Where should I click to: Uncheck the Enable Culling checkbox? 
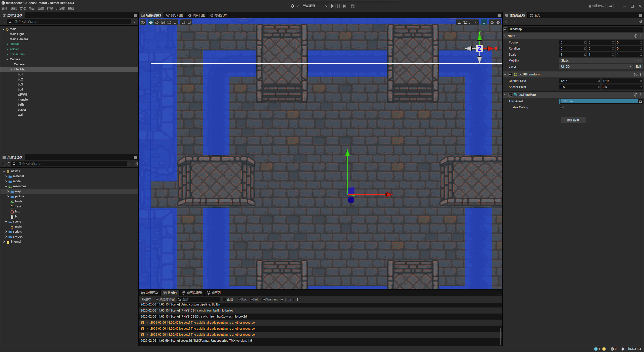pos(562,107)
